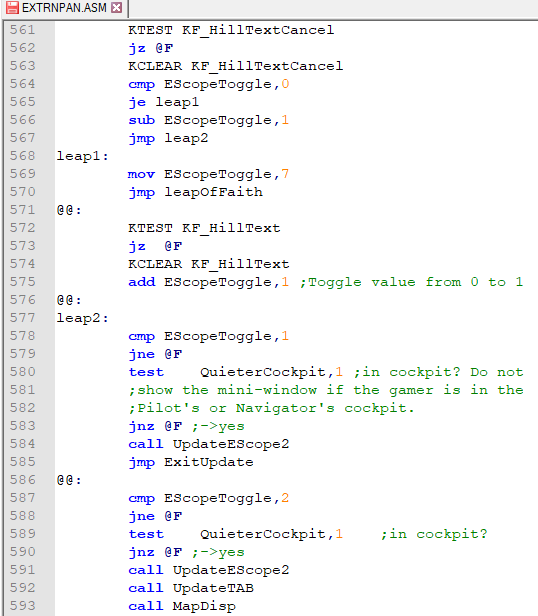The width and height of the screenshot is (538, 616).
Task: Click the 'Toggle value from 0 to 1' comment
Action: [x=411, y=282]
